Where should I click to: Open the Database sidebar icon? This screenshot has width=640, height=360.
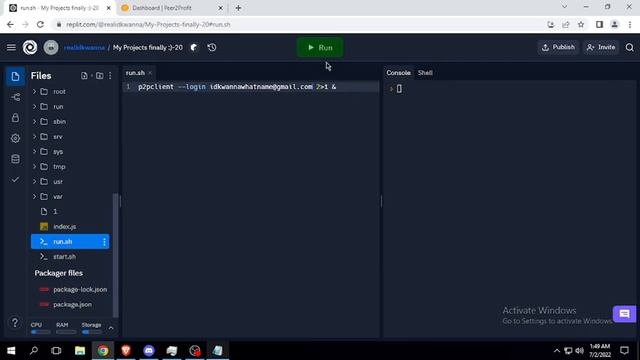[15, 159]
